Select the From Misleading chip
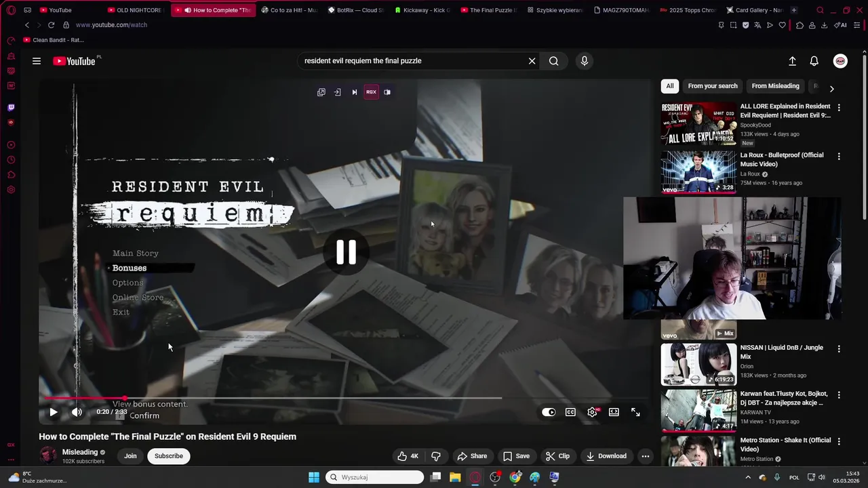Screen dimensions: 868x488 775,86
